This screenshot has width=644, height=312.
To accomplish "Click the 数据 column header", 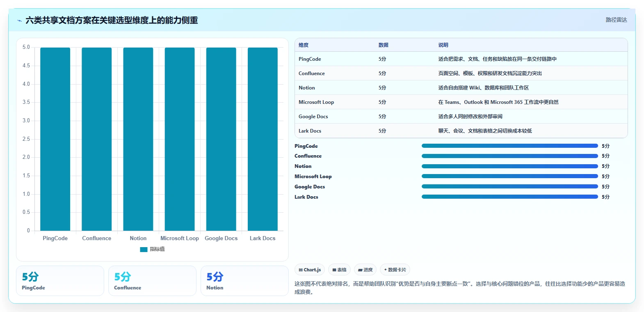I will (384, 45).
